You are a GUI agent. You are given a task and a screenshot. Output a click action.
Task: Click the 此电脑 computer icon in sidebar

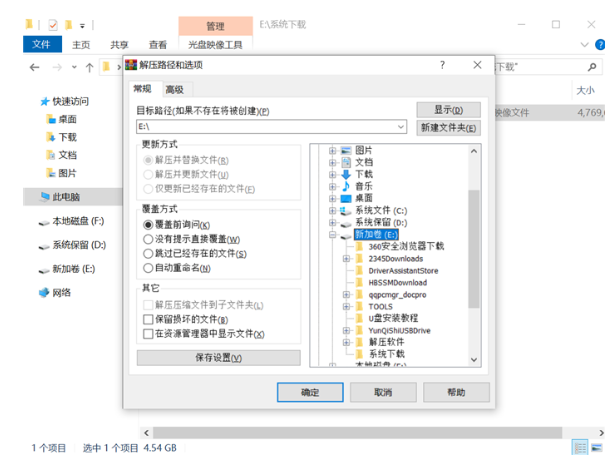(x=43, y=197)
